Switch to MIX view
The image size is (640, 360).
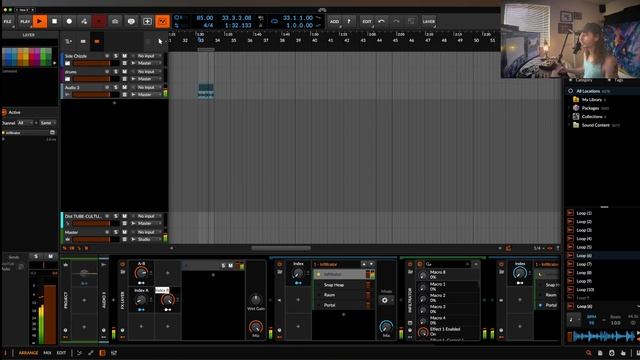pos(47,353)
